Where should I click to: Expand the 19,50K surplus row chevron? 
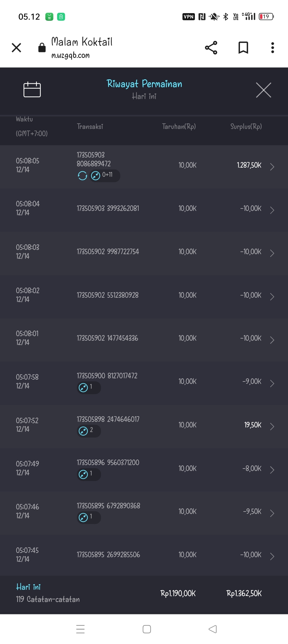272,426
